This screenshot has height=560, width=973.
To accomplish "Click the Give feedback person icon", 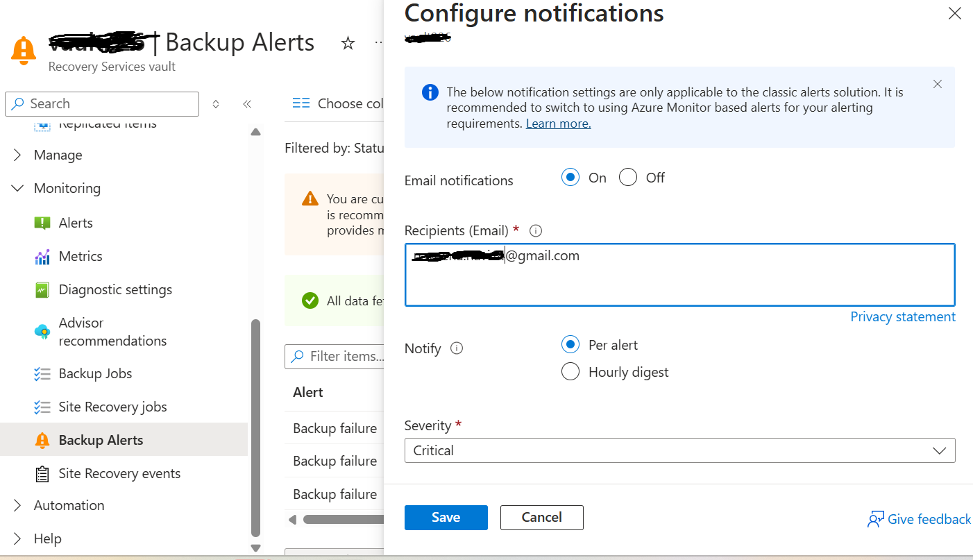I will tap(875, 519).
